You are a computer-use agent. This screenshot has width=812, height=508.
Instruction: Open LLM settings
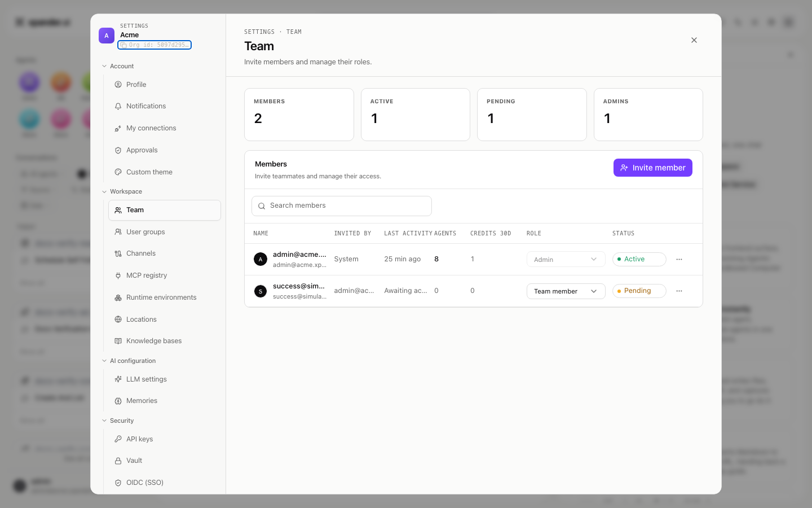[x=165, y=379]
